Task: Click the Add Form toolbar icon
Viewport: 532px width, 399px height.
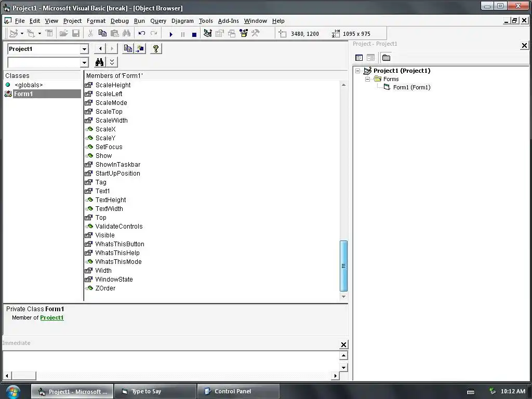Action: [31, 33]
